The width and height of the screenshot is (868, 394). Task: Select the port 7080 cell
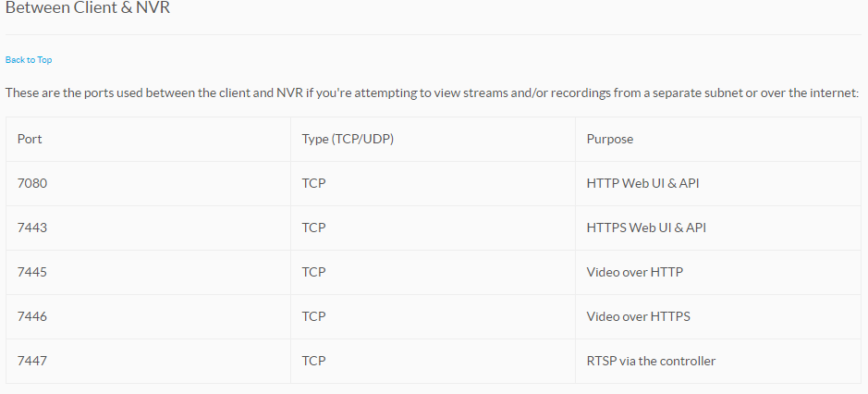coord(32,183)
